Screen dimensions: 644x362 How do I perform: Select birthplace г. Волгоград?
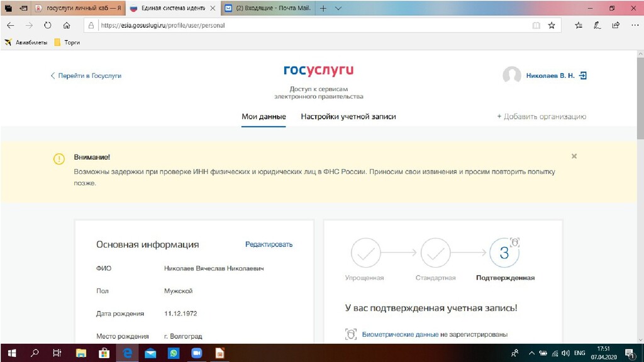point(183,336)
